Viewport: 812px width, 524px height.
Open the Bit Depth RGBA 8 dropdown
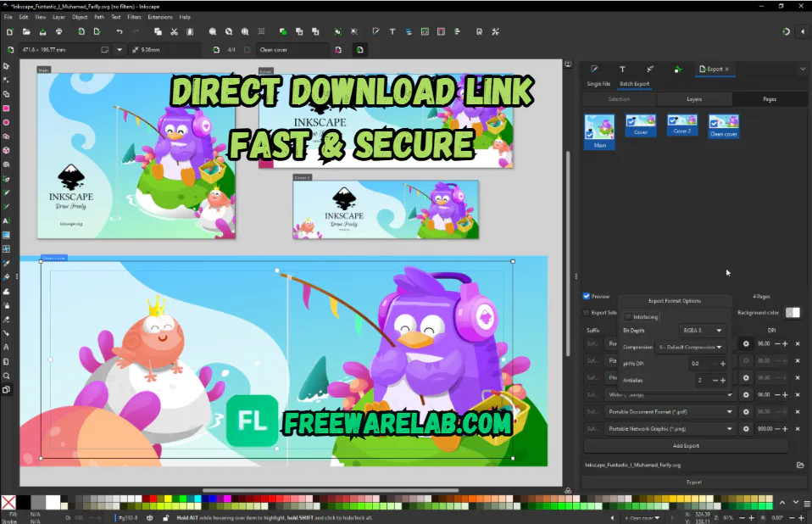pyautogui.click(x=702, y=331)
